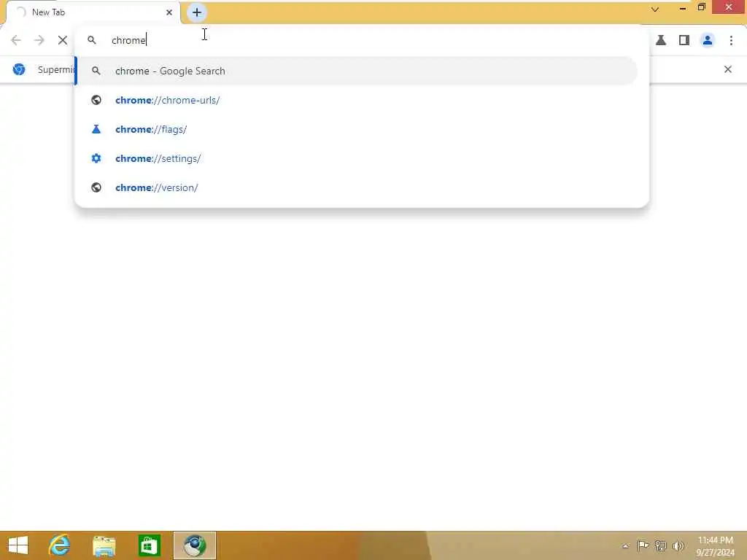Open Windows Start button

[18, 545]
